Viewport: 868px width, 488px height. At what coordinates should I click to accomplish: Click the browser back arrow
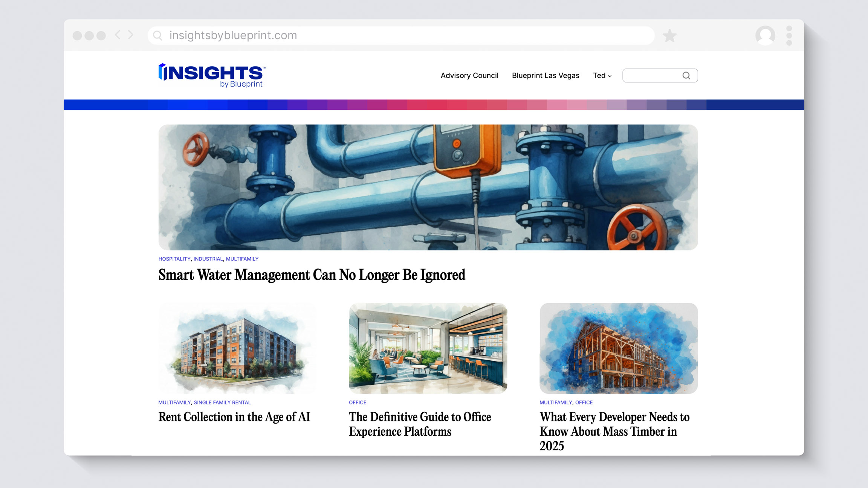coord(118,35)
